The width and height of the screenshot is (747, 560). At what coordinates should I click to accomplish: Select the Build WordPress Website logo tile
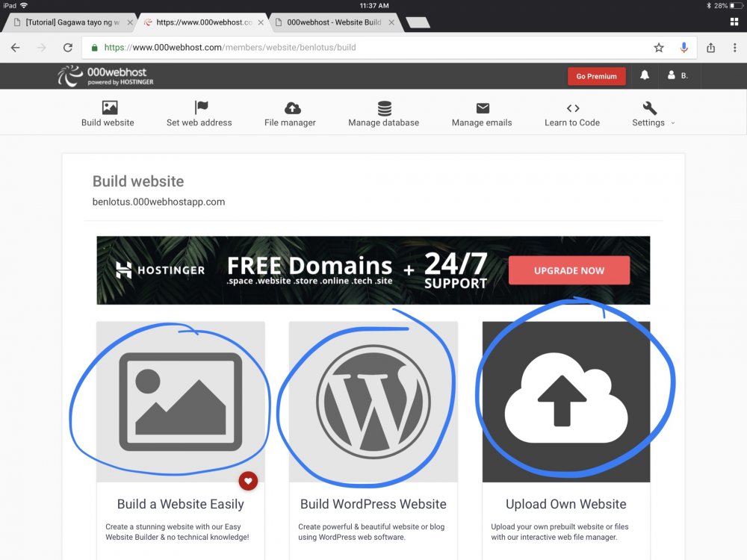(373, 402)
